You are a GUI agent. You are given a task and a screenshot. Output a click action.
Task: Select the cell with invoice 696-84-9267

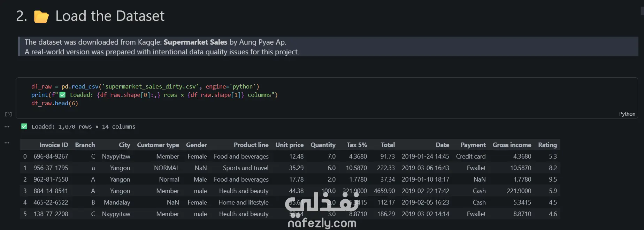point(51,156)
